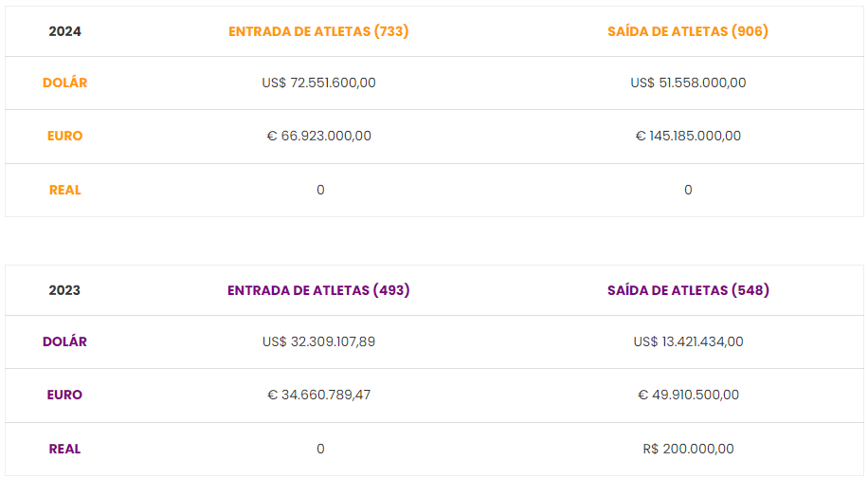Select the ENTRADA DE ATLETAS (733) header
Screen dimensions: 868x479
pos(318,31)
